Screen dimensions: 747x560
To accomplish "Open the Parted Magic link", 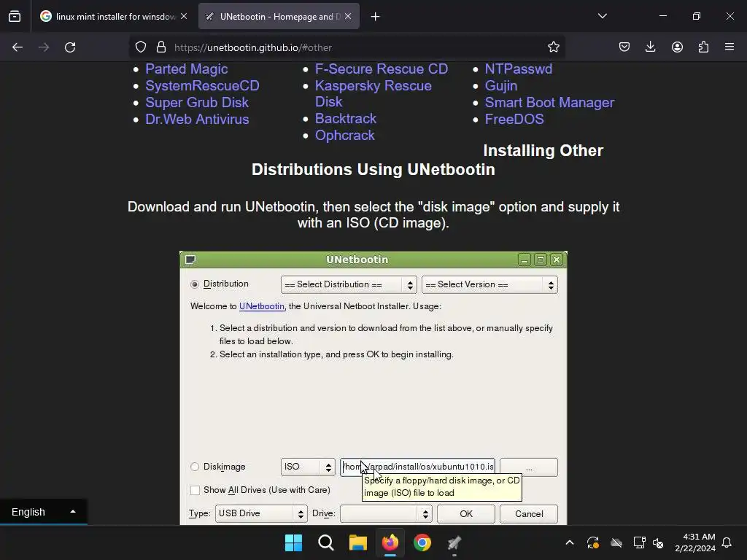I will (186, 69).
